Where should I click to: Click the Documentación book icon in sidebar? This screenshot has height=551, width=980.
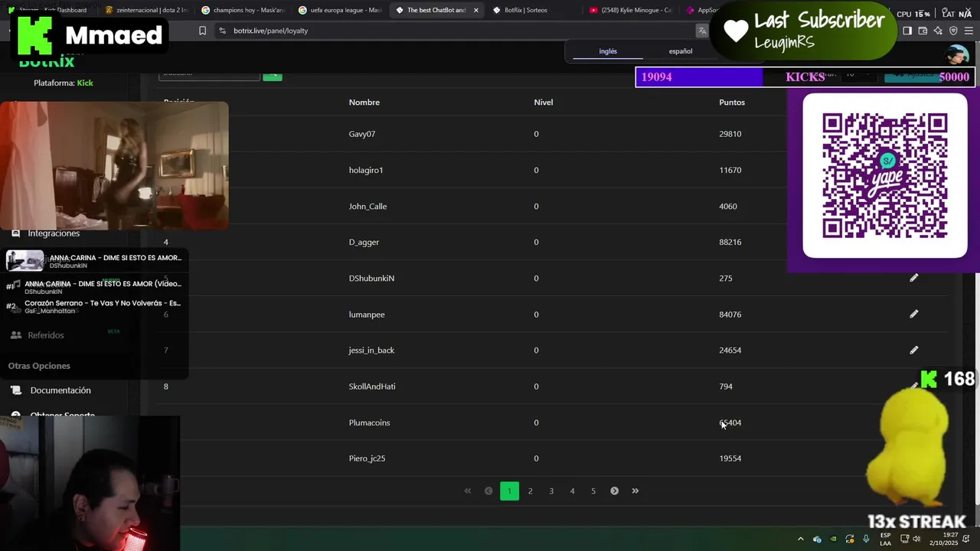16,390
